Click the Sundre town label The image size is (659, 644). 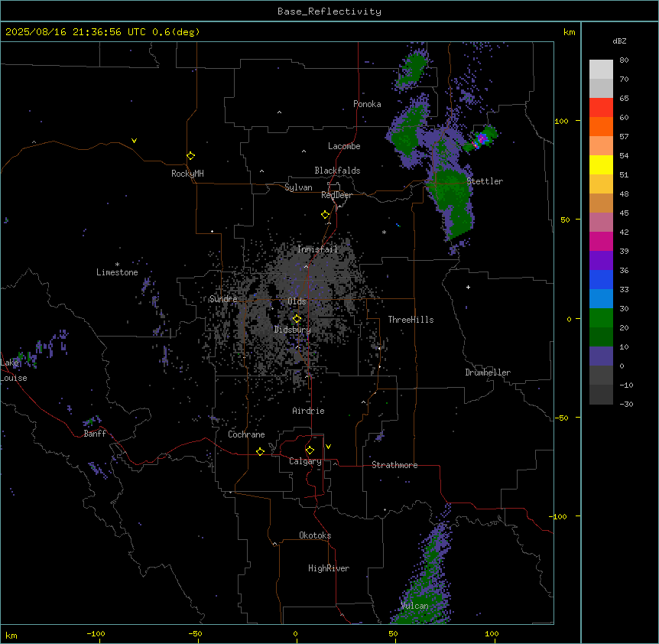pos(223,299)
